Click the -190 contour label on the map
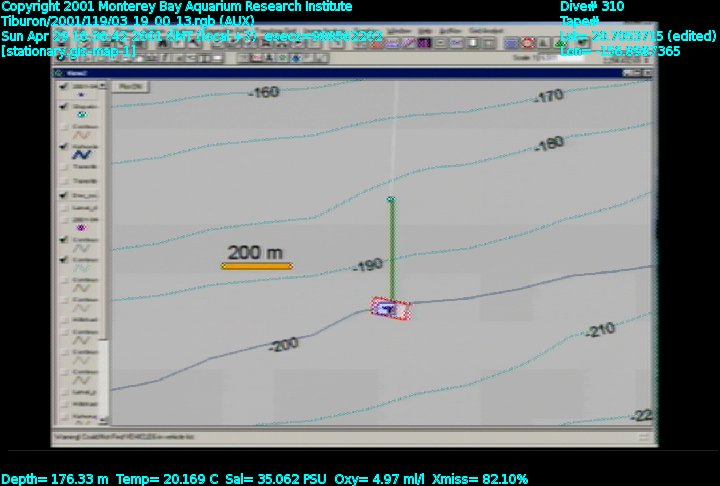Screen dimensions: 720x486 (x=368, y=266)
